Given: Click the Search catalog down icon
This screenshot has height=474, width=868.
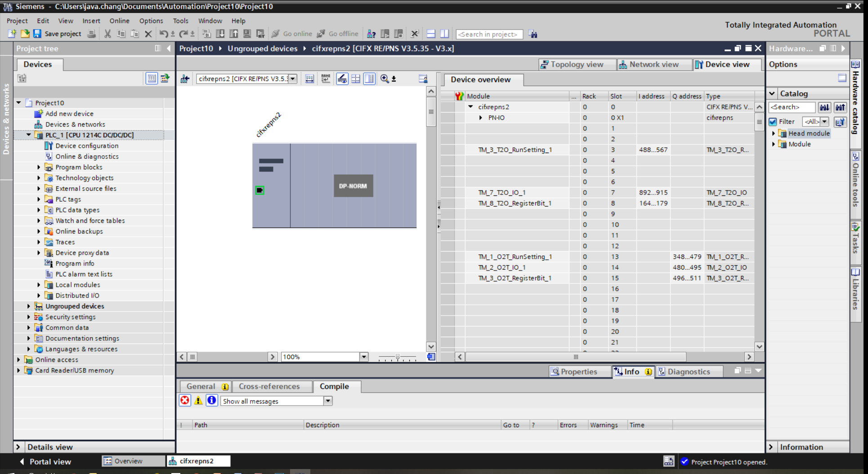Looking at the screenshot, I should pyautogui.click(x=824, y=107).
